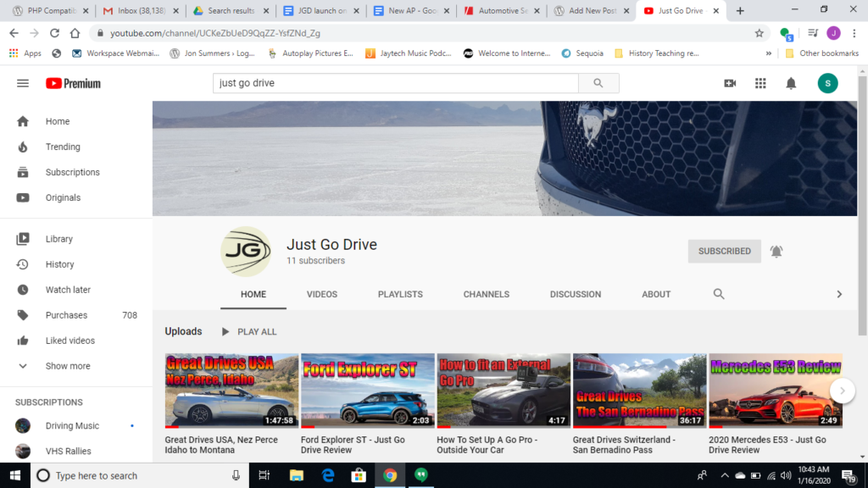Expand hidden bookmarks with double chevron
868x488 pixels.
point(768,53)
